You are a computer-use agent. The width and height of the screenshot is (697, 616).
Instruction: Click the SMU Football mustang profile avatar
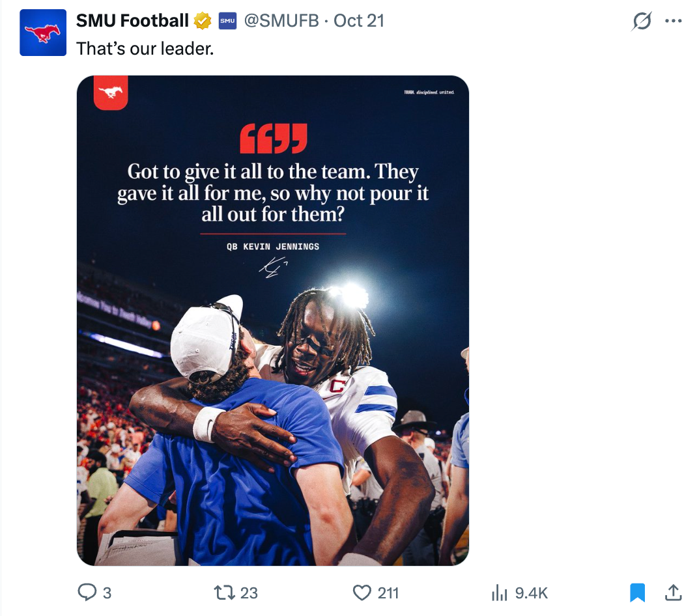coord(43,33)
